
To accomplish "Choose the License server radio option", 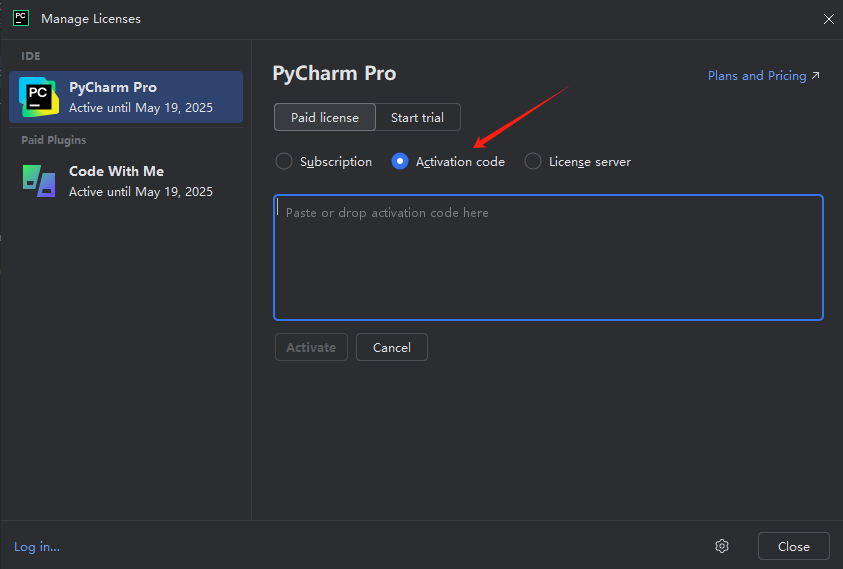I will (533, 161).
